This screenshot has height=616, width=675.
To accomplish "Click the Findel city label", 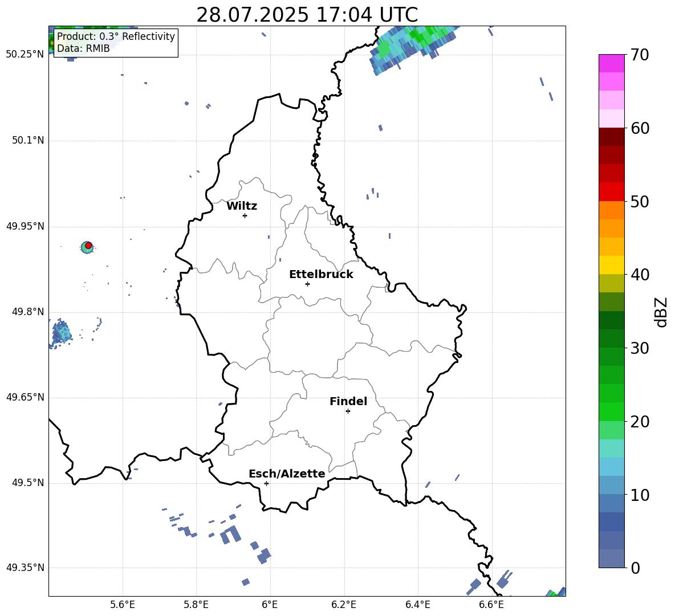I will (x=348, y=401).
